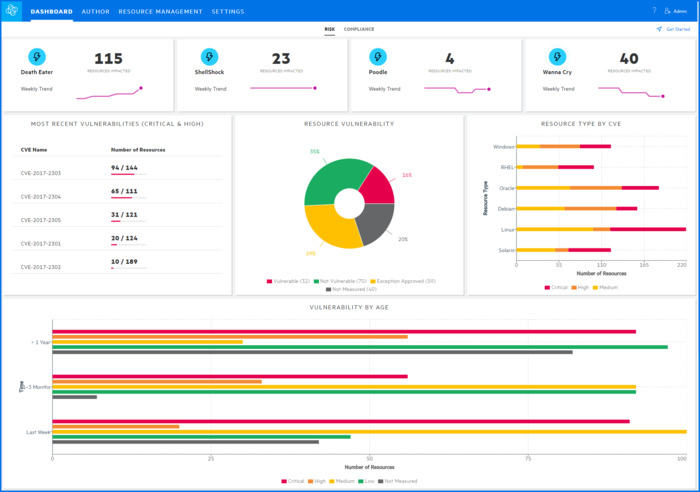Click the Get Started paper plane icon

pyautogui.click(x=660, y=29)
